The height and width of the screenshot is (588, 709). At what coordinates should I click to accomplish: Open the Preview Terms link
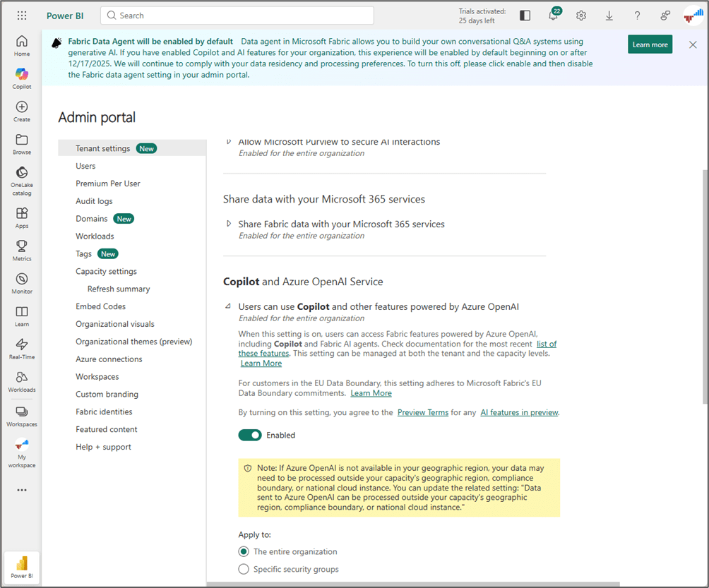(423, 412)
